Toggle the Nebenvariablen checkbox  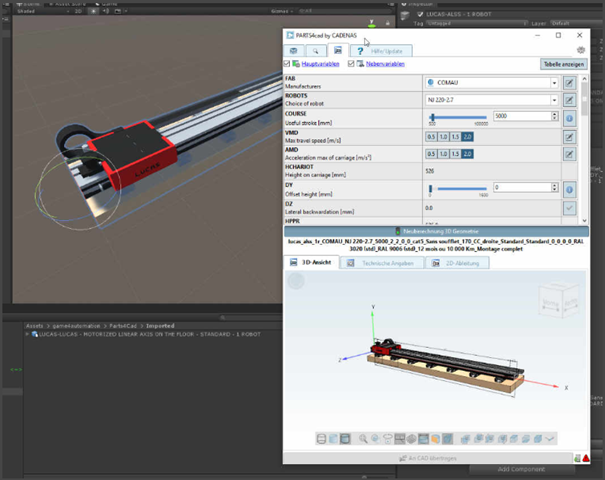(350, 64)
